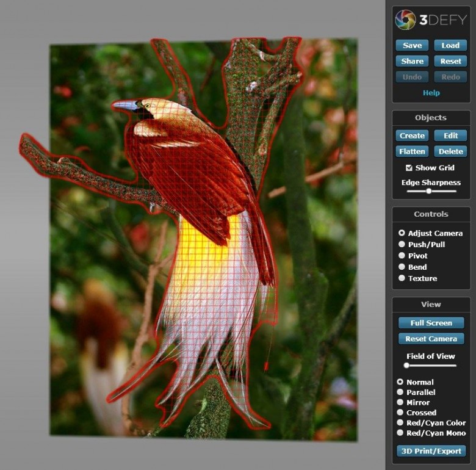Toggle the Show Grid checkbox
This screenshot has height=470, width=476.
coord(409,168)
